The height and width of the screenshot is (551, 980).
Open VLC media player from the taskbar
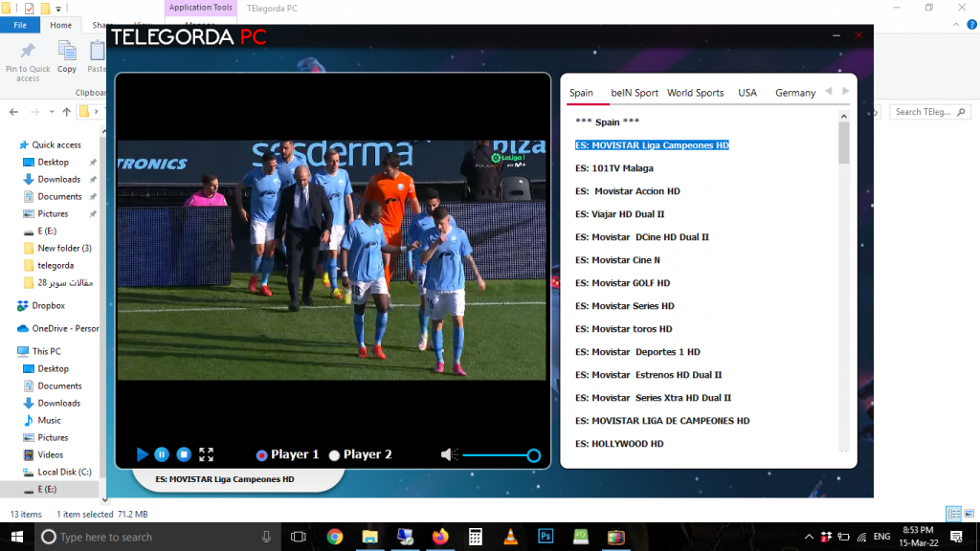pos(511,537)
